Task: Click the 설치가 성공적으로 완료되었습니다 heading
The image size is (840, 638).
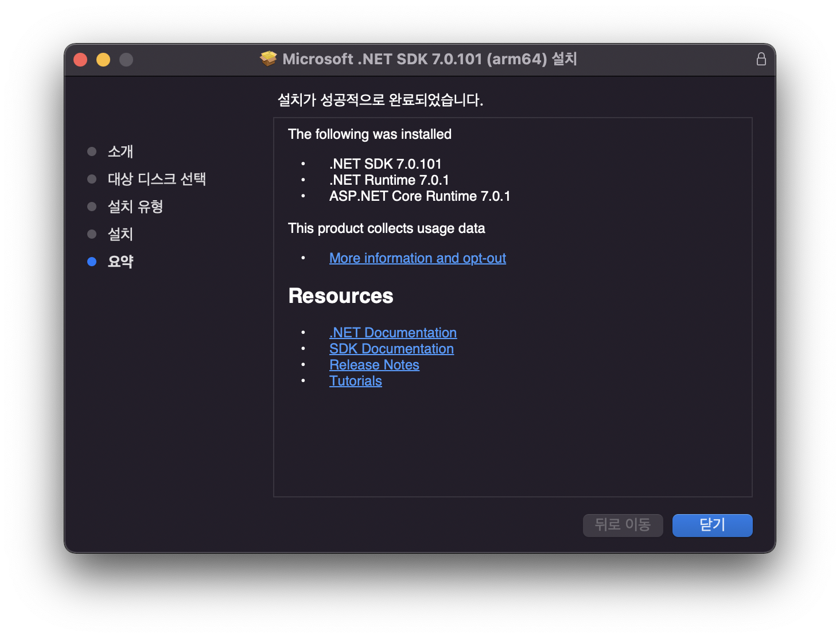Action: click(380, 100)
